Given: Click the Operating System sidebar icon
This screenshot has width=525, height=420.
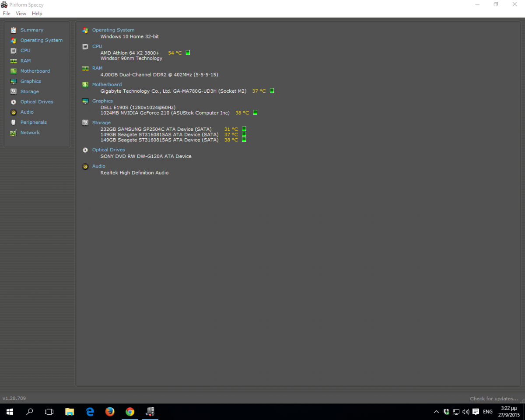Looking at the screenshot, I should point(13,40).
